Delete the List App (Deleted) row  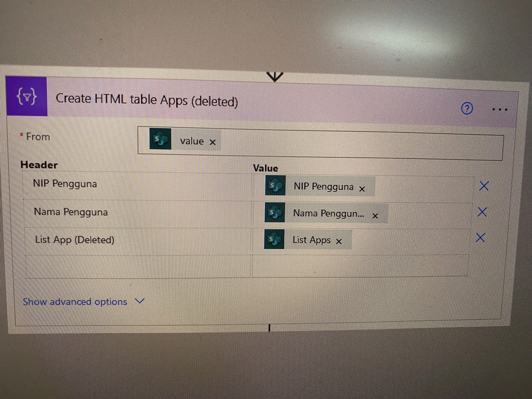pyautogui.click(x=480, y=238)
